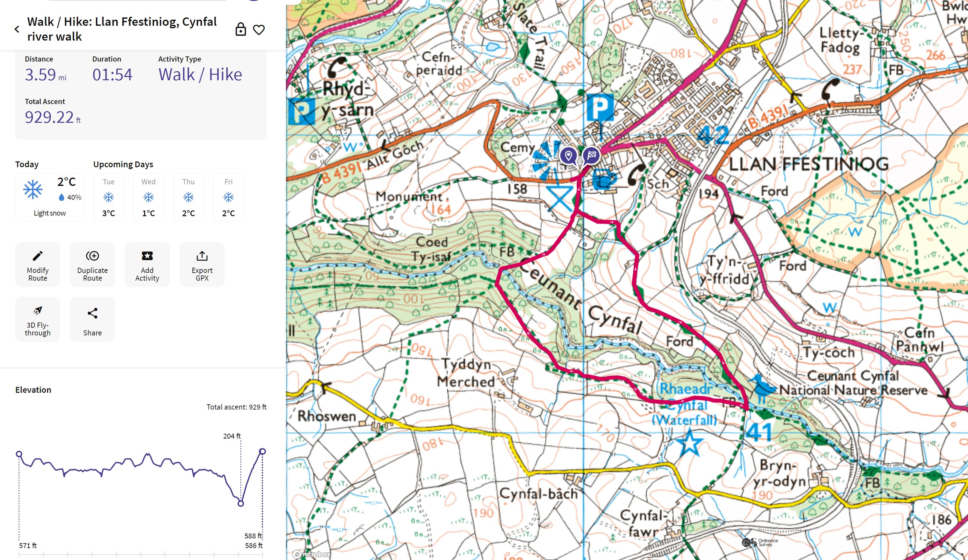Open Modify Route pencil tool
This screenshot has height=560, width=968.
tap(38, 264)
